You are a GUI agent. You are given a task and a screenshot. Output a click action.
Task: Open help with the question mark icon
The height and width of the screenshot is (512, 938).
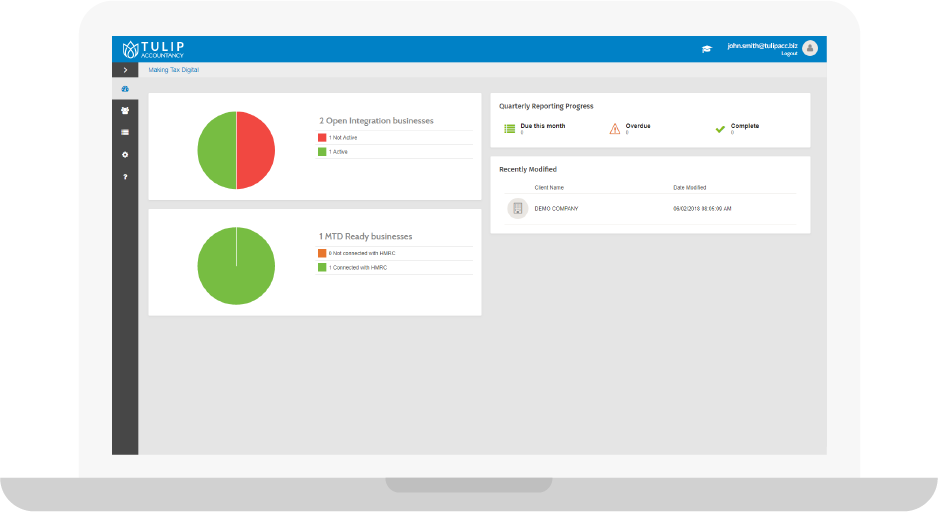click(125, 177)
